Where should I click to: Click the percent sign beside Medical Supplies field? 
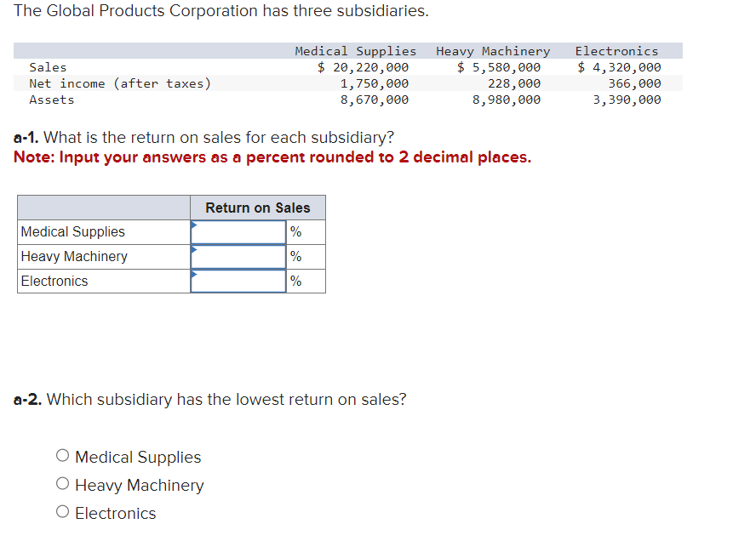(295, 231)
